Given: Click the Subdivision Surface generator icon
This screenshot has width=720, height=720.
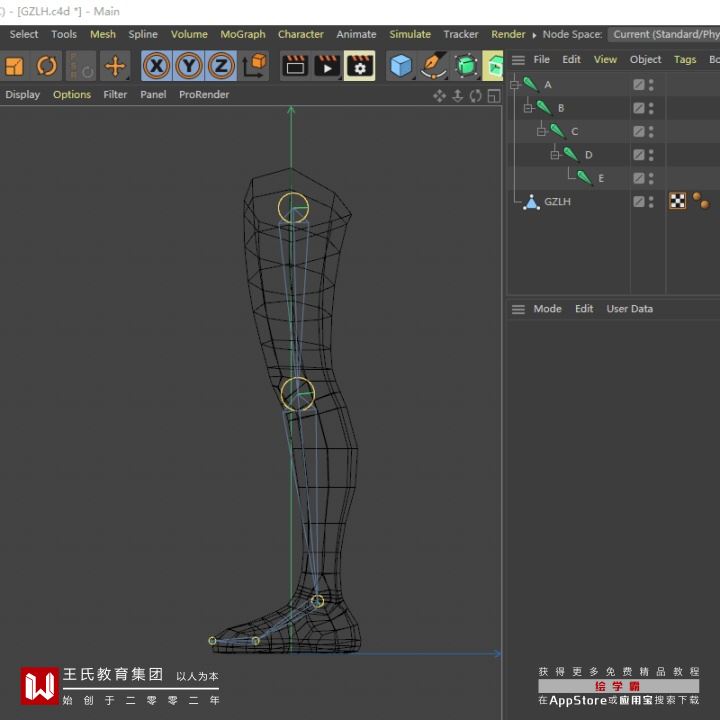Looking at the screenshot, I should coord(466,66).
